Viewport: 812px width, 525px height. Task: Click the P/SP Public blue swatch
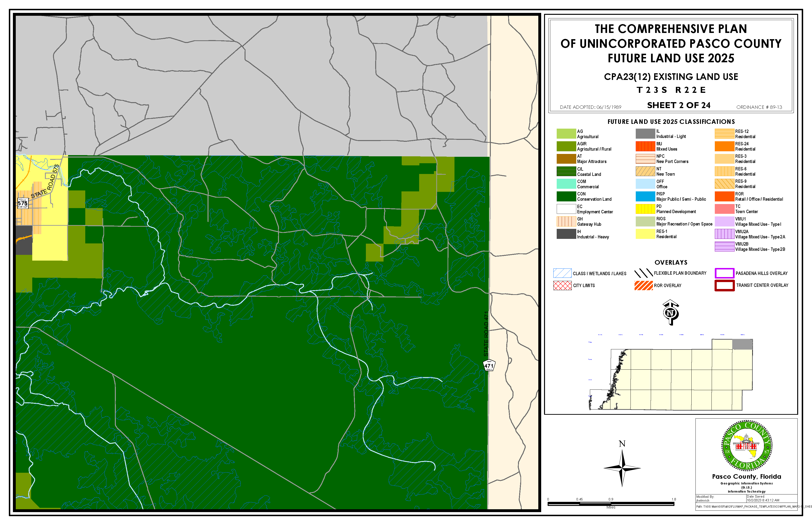[645, 196]
